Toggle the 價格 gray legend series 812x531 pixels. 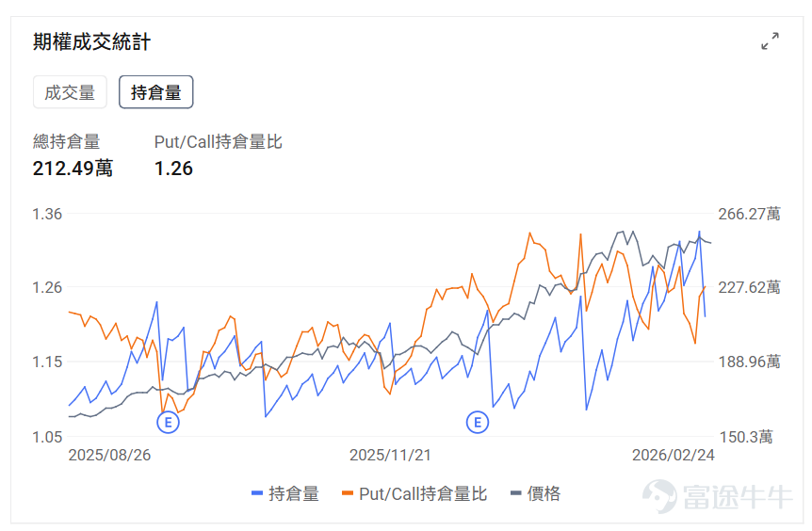[535, 493]
